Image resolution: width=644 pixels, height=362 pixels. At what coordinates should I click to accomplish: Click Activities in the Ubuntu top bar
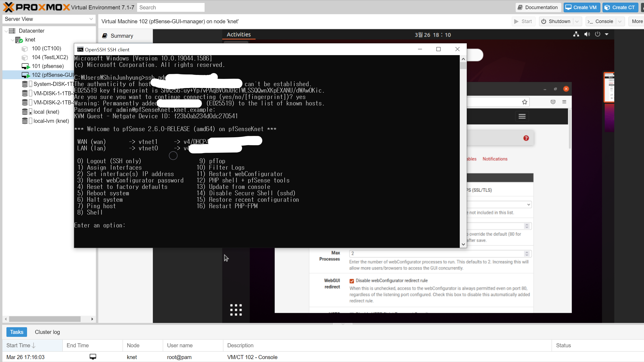pyautogui.click(x=239, y=35)
